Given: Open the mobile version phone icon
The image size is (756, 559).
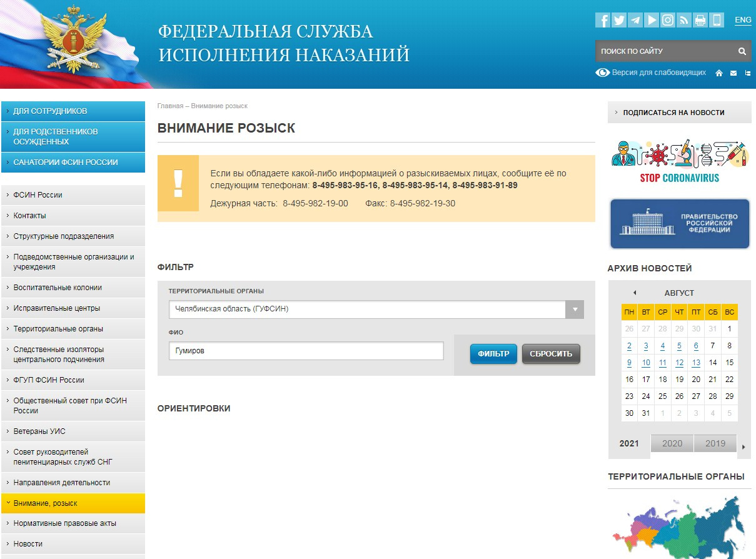Looking at the screenshot, I should pyautogui.click(x=717, y=20).
